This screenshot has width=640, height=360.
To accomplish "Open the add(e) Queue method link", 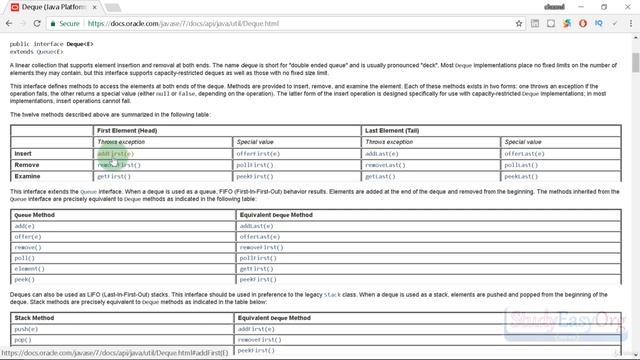I will (x=24, y=226).
